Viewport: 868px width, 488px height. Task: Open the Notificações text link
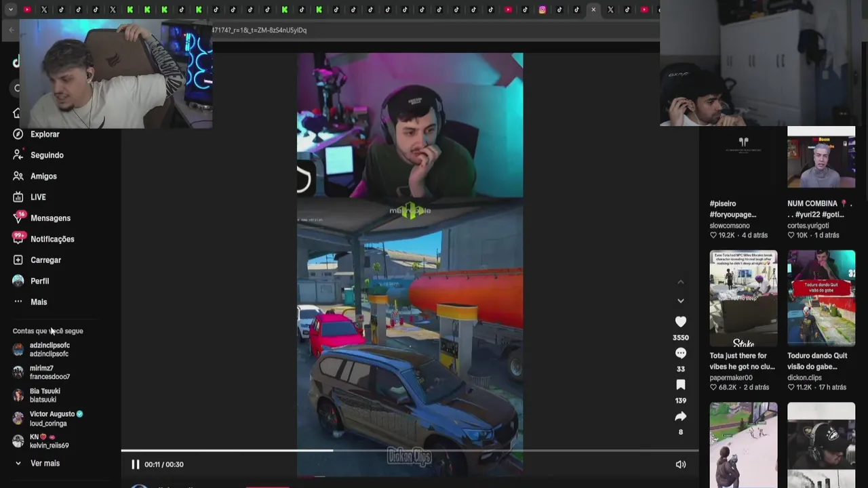52,239
